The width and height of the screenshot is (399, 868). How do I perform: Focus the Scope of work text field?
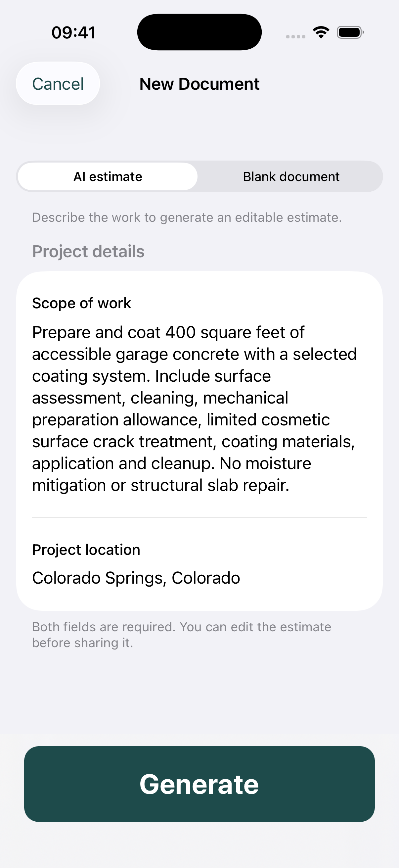coord(199,409)
